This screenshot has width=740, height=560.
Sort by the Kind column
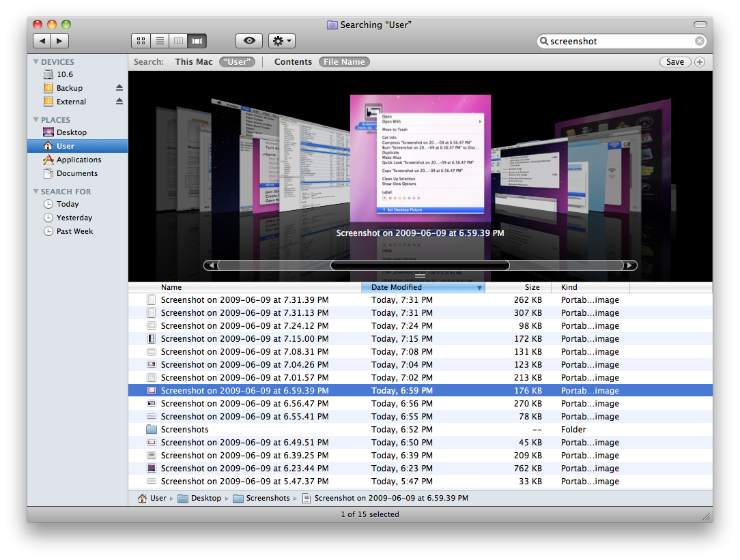pos(590,287)
